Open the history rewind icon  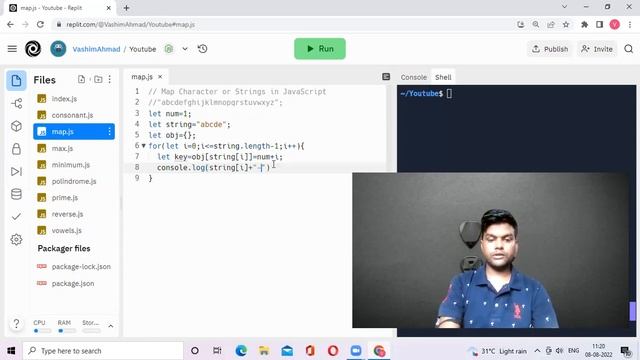click(x=202, y=49)
